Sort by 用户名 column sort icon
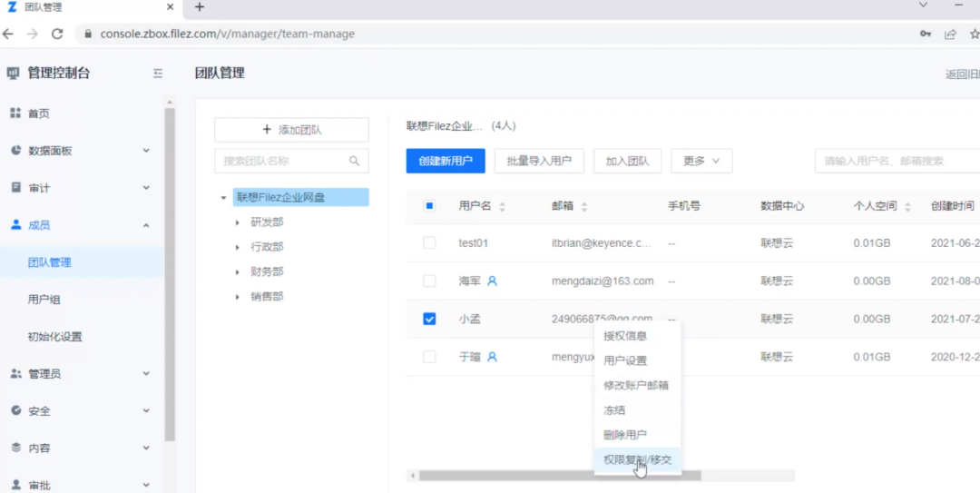Image resolution: width=980 pixels, height=493 pixels. click(x=502, y=206)
